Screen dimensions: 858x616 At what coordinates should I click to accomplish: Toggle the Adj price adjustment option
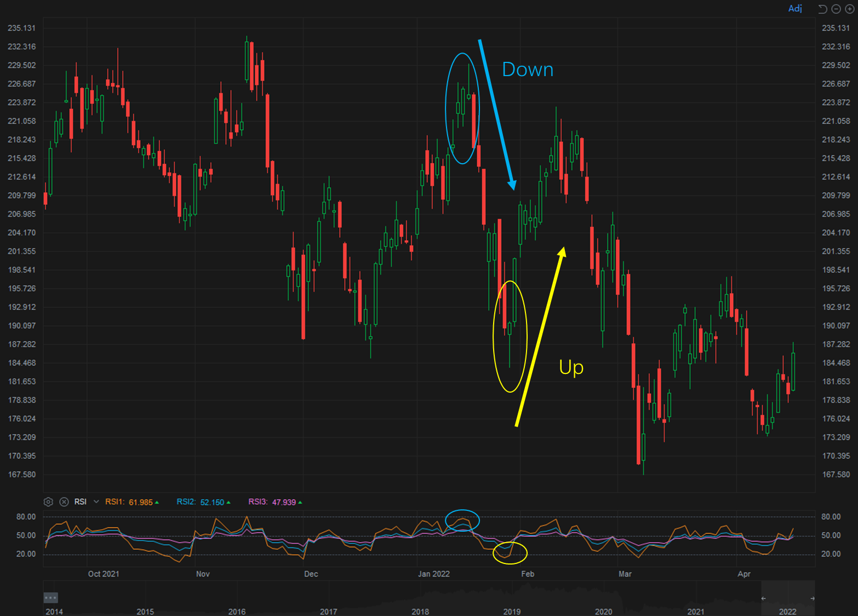pyautogui.click(x=795, y=8)
